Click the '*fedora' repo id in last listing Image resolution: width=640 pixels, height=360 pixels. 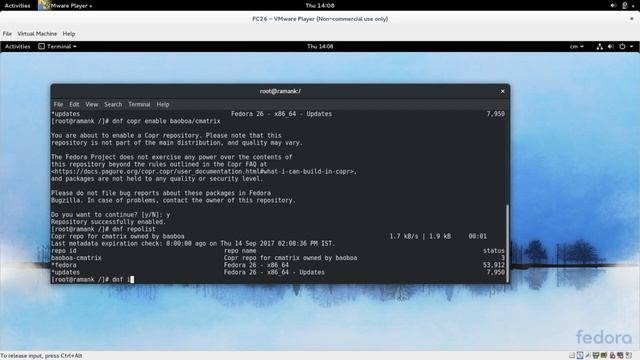coord(64,265)
